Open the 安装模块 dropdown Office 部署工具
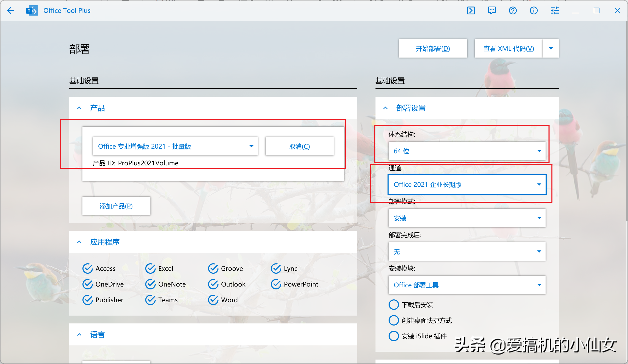This screenshot has height=364, width=628. (467, 285)
